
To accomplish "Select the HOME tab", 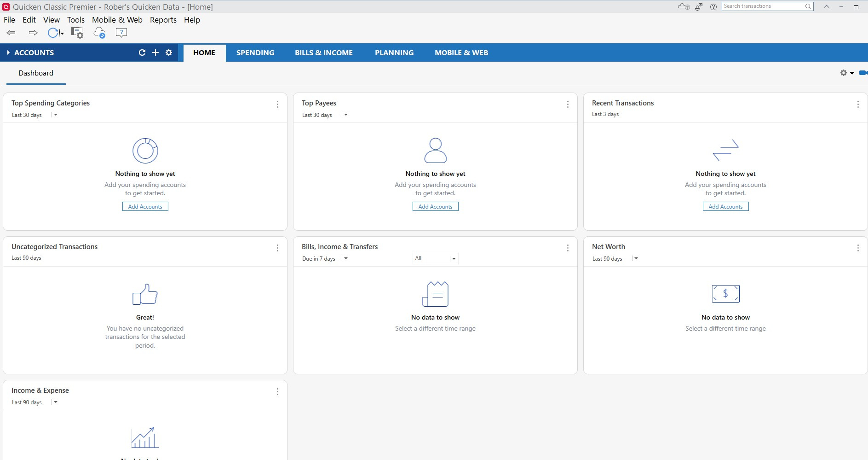I will point(204,53).
